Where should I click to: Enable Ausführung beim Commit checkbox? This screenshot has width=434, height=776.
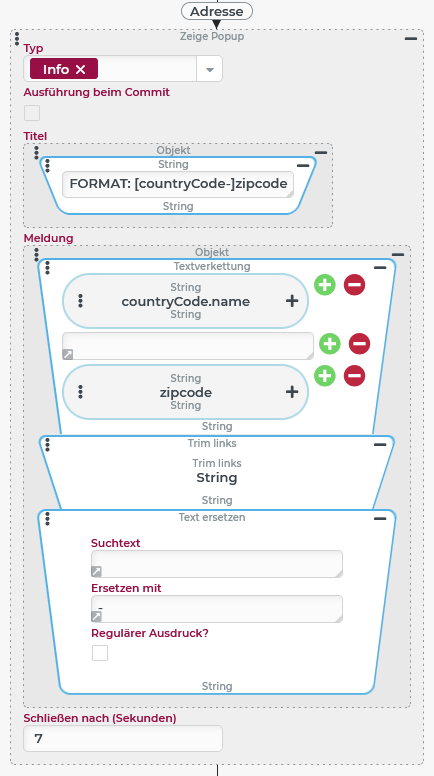[32, 113]
